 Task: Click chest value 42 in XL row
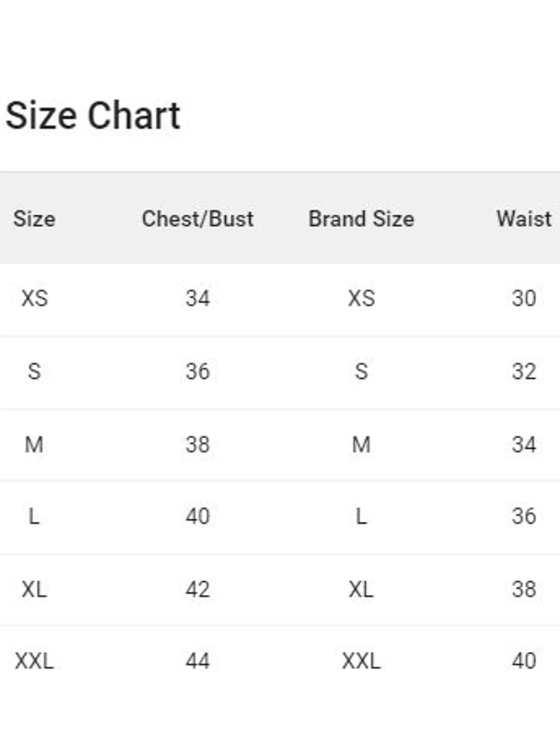(198, 589)
